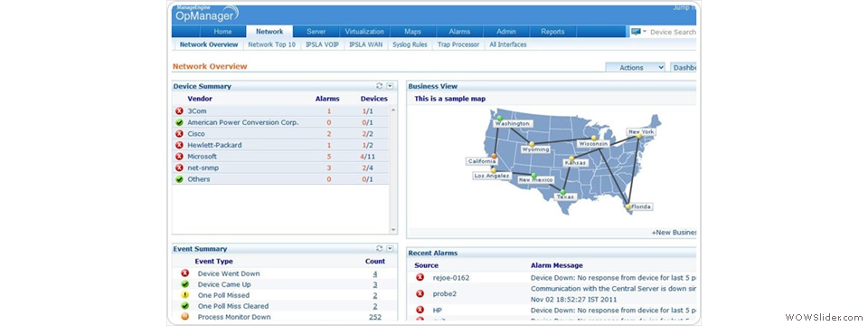Image resolution: width=868 pixels, height=326 pixels.
Task: Click Device Summary scrollbar down arrow
Action: (x=393, y=229)
